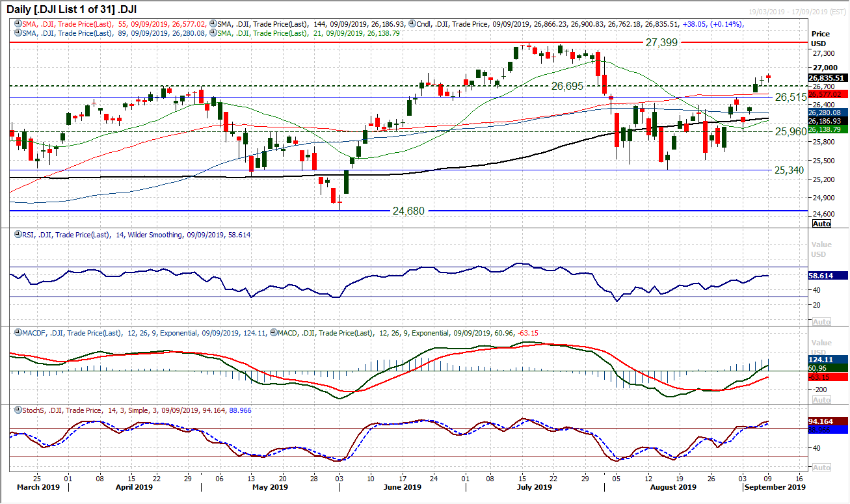Image resolution: width=850 pixels, height=504 pixels.
Task: Toggle the Auto scale button on StochS panel
Action: click(821, 468)
